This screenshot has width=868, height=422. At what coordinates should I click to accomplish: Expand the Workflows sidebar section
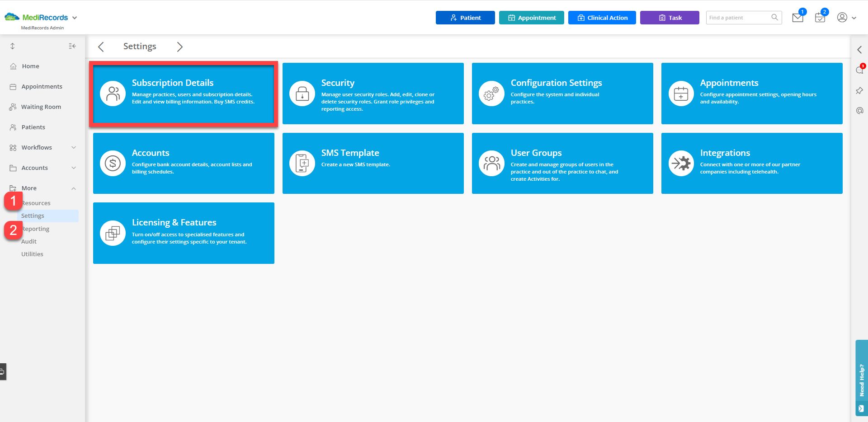coord(74,147)
